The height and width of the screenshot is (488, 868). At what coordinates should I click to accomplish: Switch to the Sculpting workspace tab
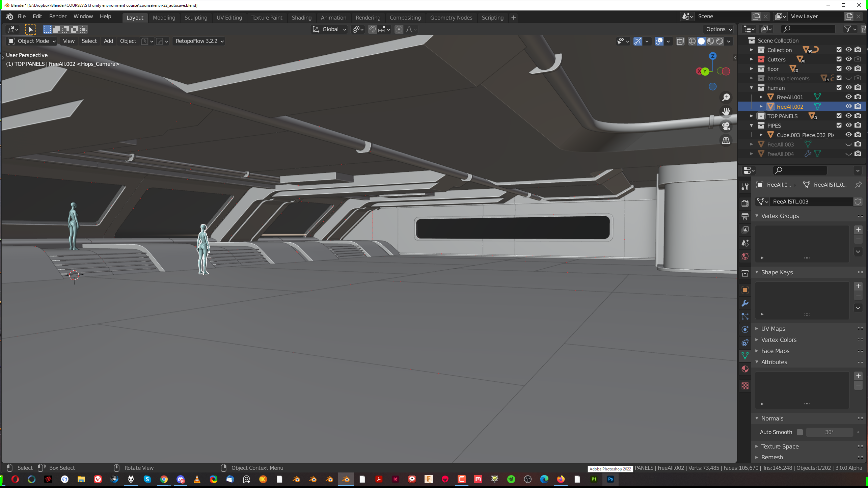tap(196, 18)
